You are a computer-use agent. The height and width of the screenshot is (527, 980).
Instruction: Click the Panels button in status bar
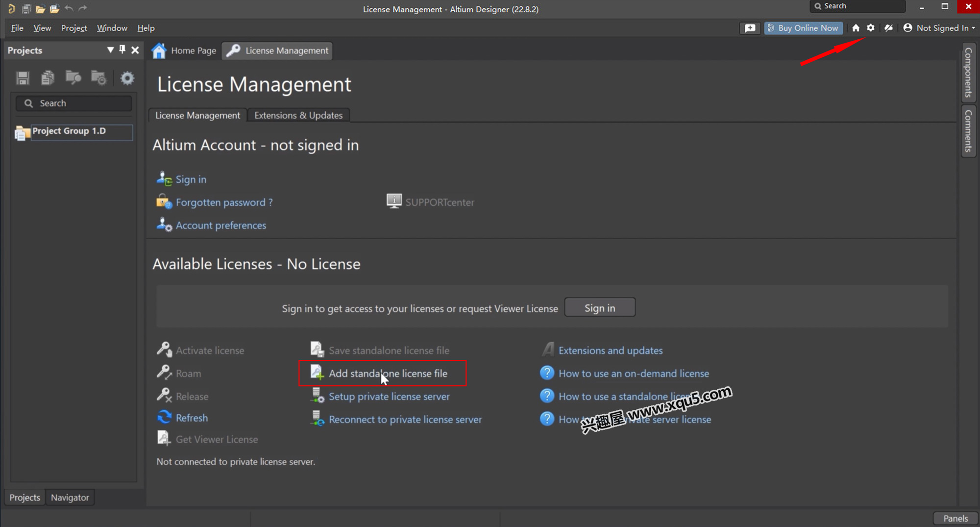click(x=955, y=519)
